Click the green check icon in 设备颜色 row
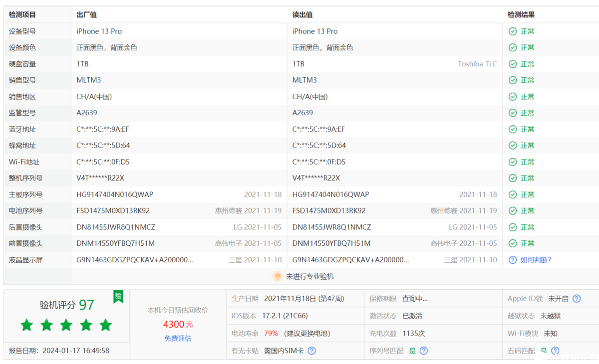 tap(513, 48)
